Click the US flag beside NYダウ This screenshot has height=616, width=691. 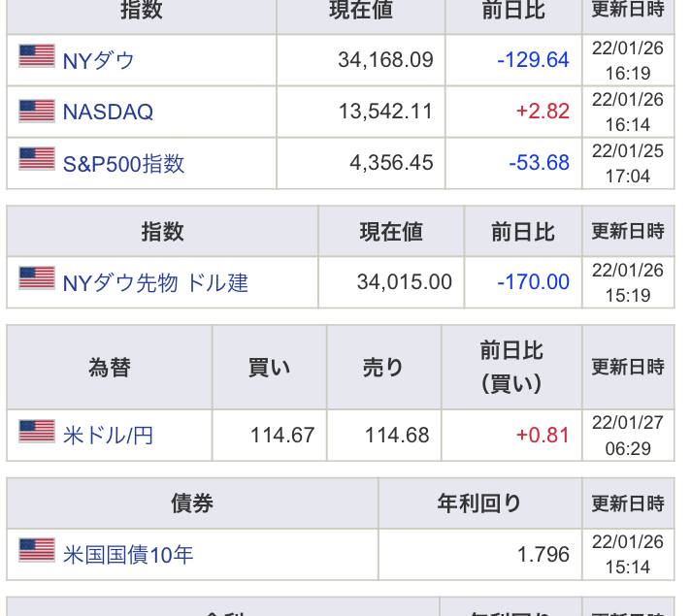pos(37,57)
